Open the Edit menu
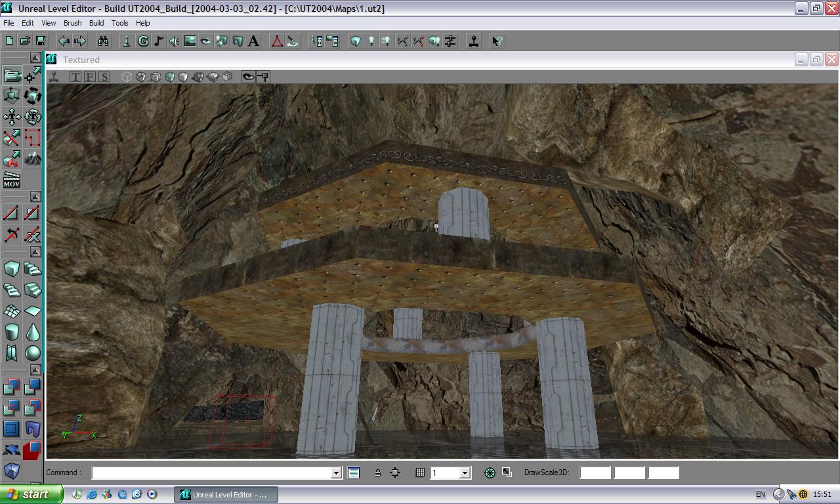The width and height of the screenshot is (840, 504). (28, 23)
